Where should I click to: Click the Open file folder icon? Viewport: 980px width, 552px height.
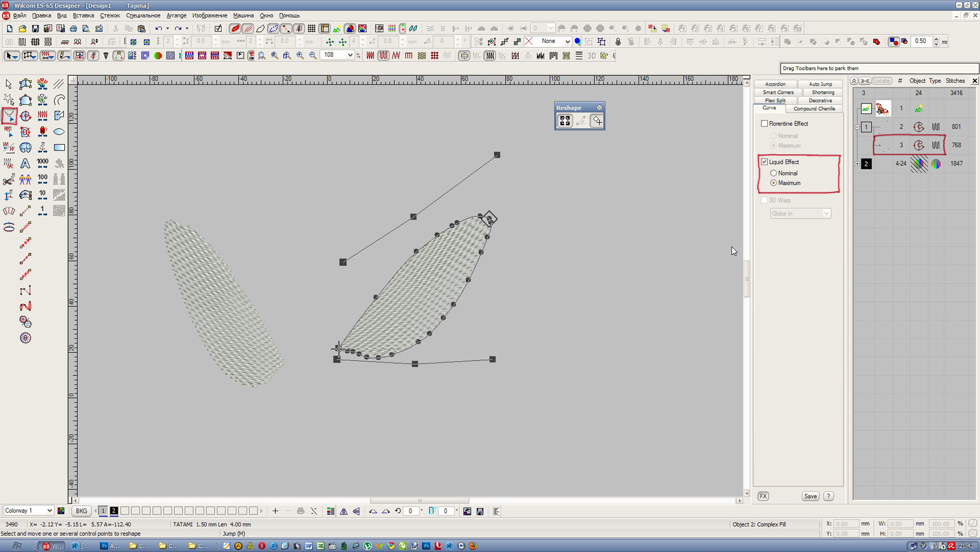[x=22, y=28]
